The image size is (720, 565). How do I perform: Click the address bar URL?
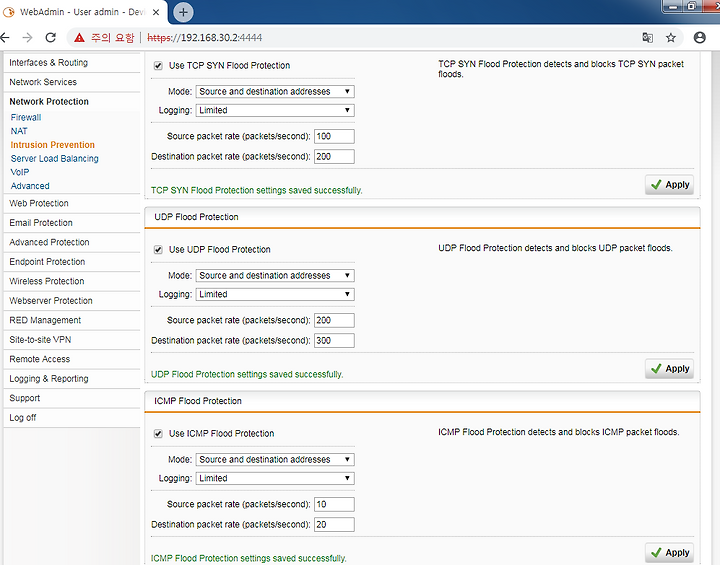point(205,38)
